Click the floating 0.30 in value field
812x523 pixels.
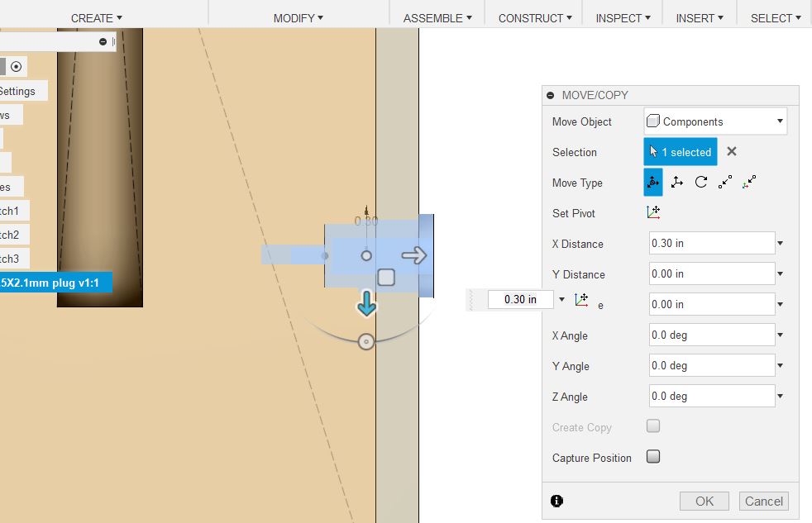pyautogui.click(x=520, y=299)
